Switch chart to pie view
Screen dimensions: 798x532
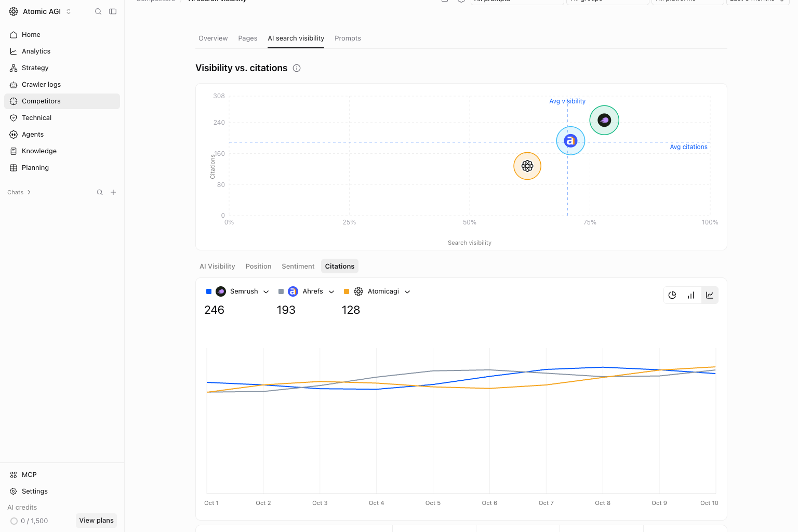click(x=672, y=295)
